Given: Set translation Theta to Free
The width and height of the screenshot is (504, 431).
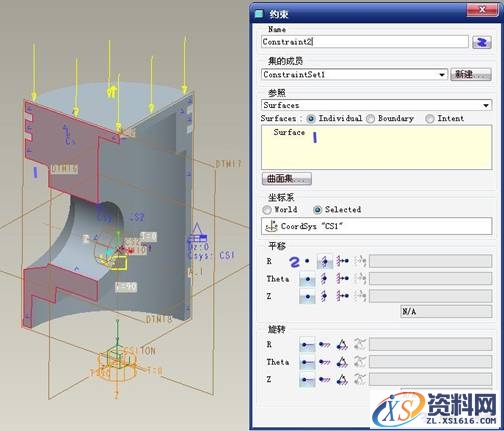Looking at the screenshot, I should pyautogui.click(x=307, y=279).
